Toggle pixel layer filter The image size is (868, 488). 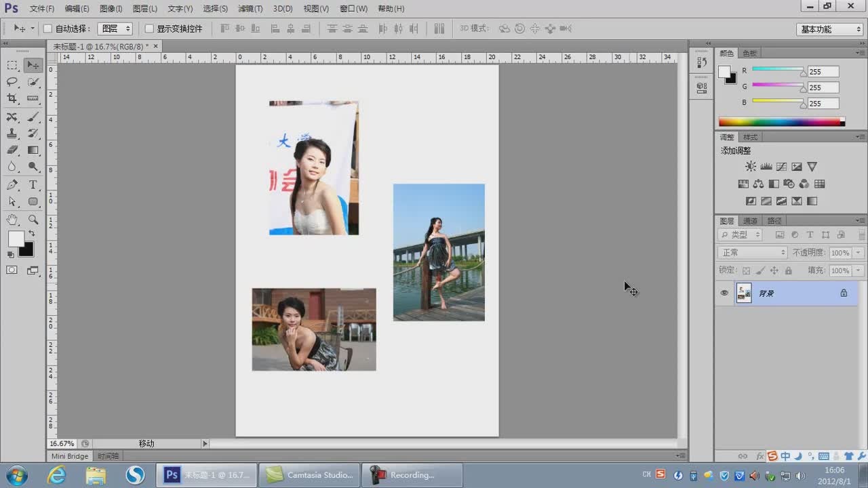point(779,235)
